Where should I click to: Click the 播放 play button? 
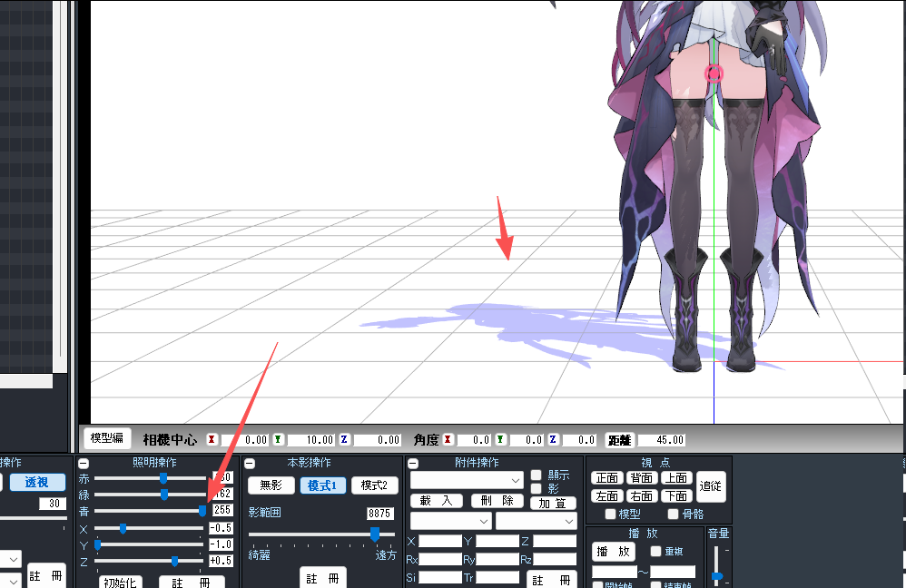coord(614,551)
